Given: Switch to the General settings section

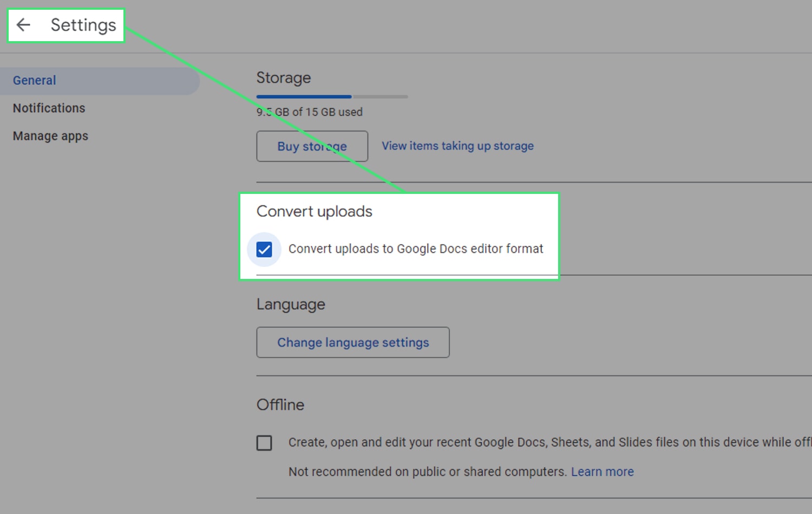Looking at the screenshot, I should click(x=34, y=80).
